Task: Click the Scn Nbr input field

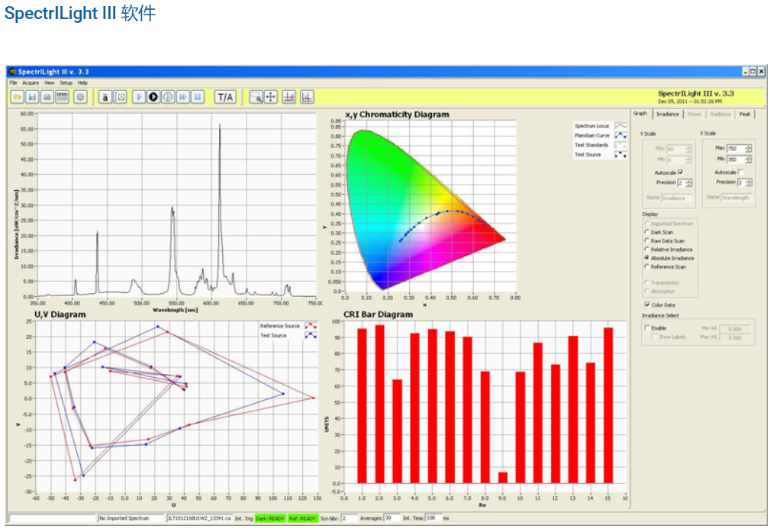Action: pyautogui.click(x=350, y=518)
